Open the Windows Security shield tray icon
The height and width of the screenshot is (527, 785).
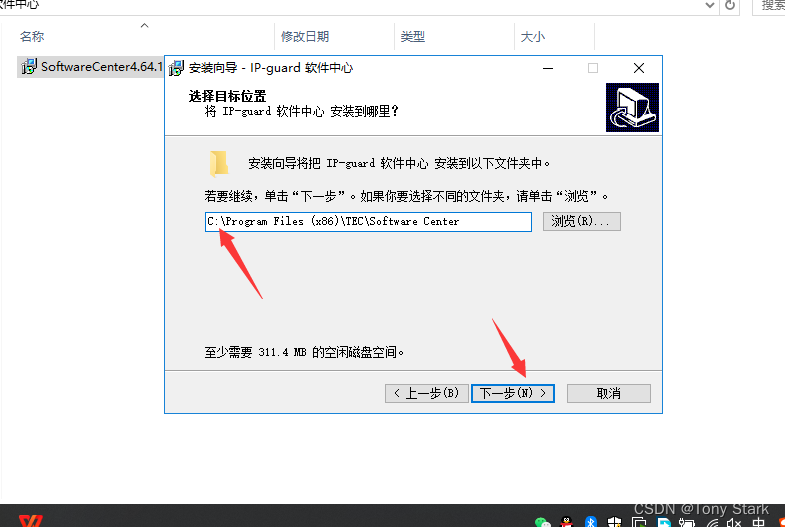615,522
